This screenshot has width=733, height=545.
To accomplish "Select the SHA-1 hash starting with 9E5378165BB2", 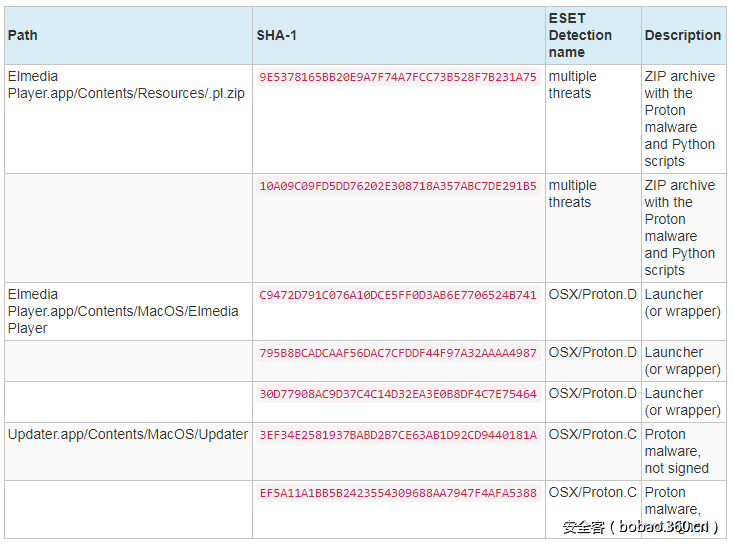I will (398, 77).
